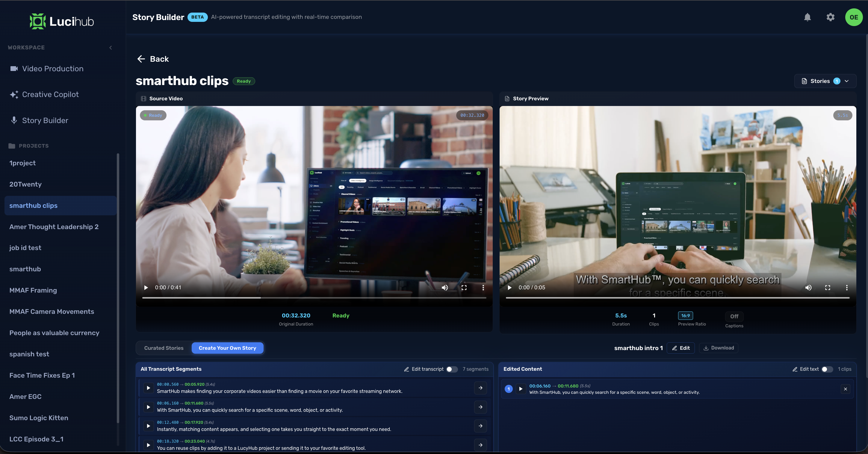Switch to Curated Stories tab

[x=164, y=348]
